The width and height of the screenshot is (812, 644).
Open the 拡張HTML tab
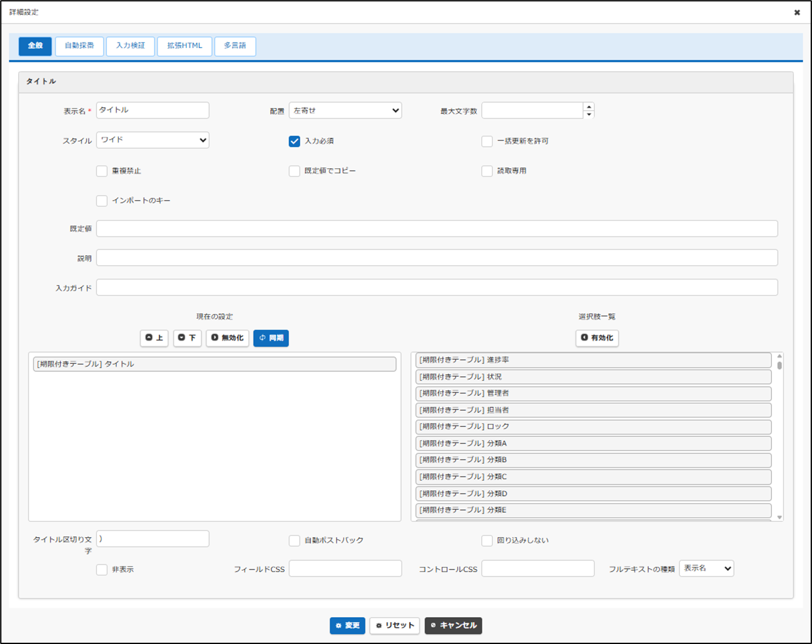click(185, 46)
